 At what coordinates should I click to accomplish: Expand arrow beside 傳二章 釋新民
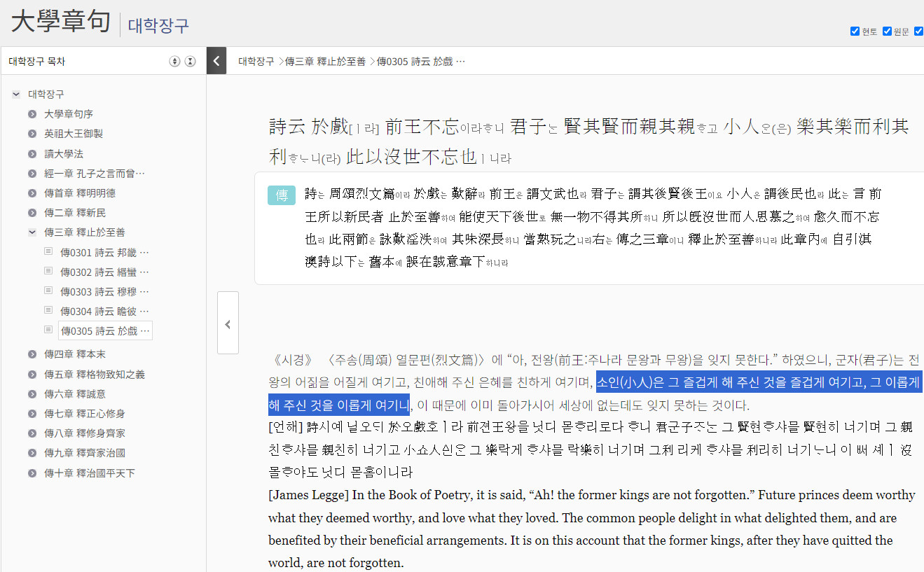point(32,213)
